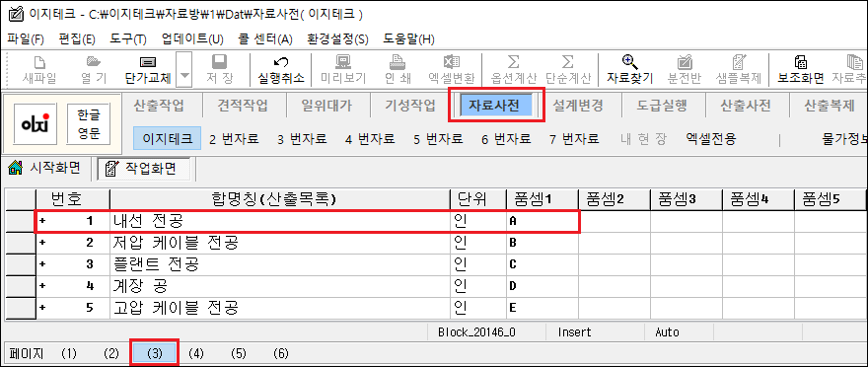The height and width of the screenshot is (367, 868).
Task: Go to the 작업화면 work tab
Action: (x=143, y=170)
